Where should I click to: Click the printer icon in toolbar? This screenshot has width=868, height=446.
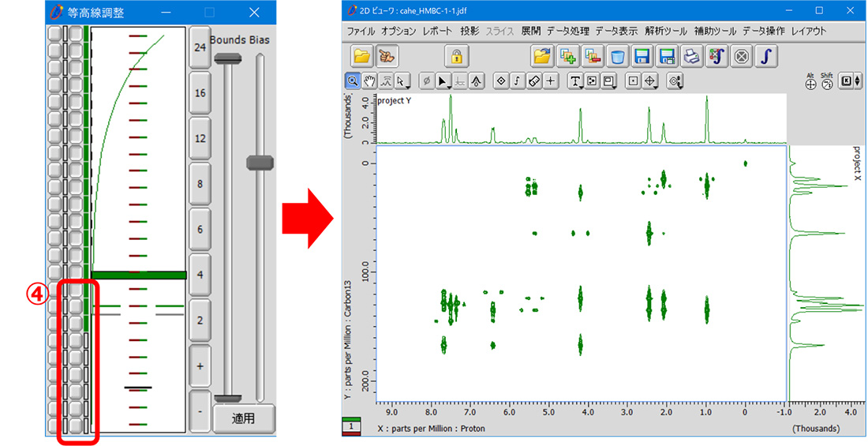pyautogui.click(x=691, y=57)
